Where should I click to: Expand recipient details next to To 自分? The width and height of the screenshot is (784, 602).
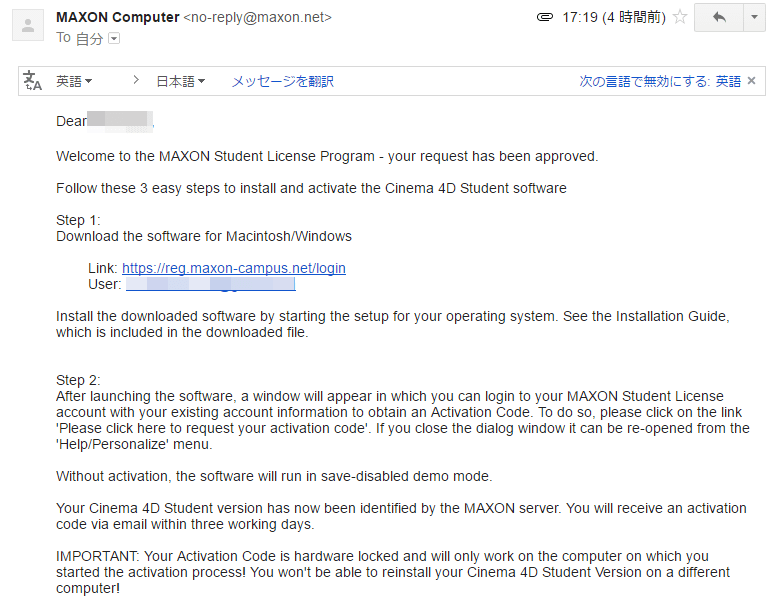click(x=114, y=38)
